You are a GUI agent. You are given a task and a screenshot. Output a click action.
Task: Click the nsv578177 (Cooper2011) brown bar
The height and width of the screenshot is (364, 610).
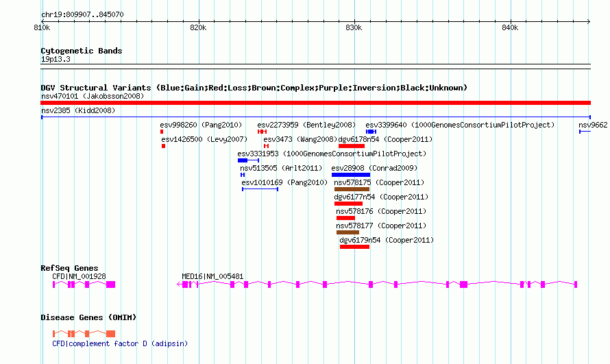tap(347, 232)
